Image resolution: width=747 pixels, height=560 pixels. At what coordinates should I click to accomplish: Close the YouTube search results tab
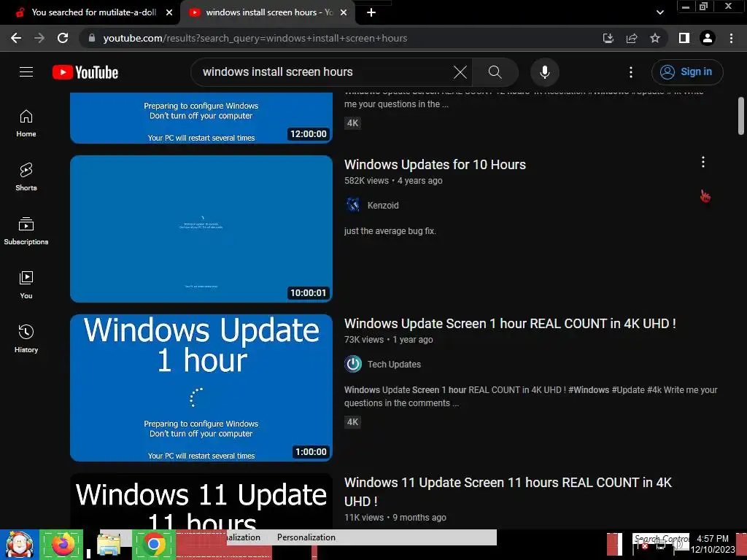tap(344, 12)
